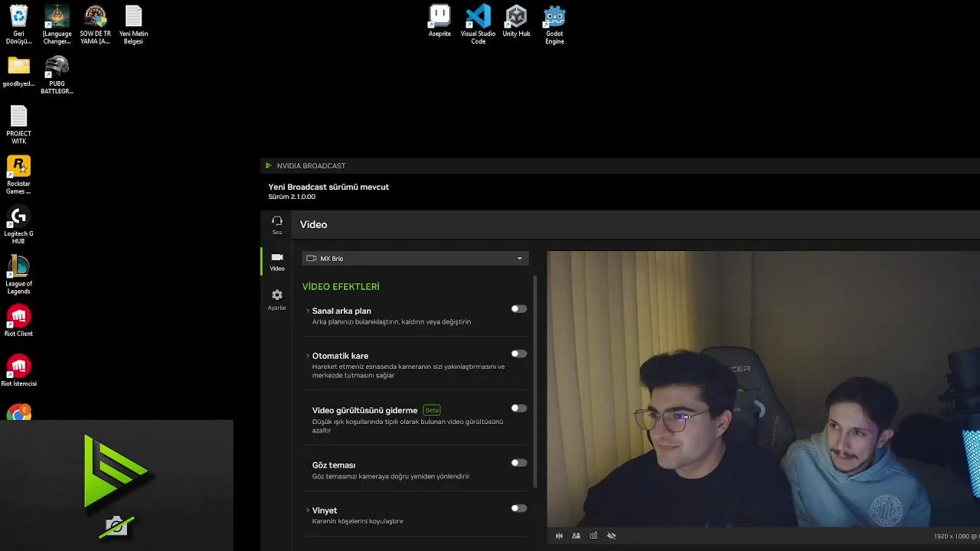Click the Beta badge next to noise removal
Image resolution: width=980 pixels, height=551 pixels.
(x=432, y=410)
